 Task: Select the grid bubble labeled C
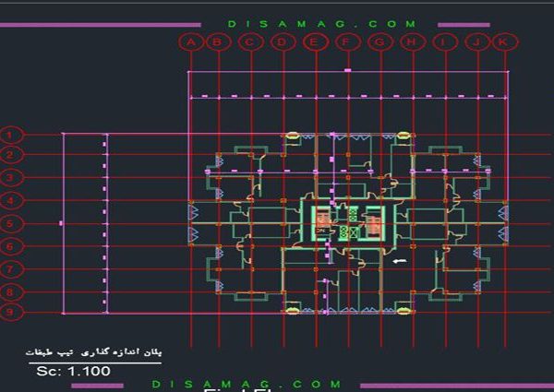[x=249, y=42]
